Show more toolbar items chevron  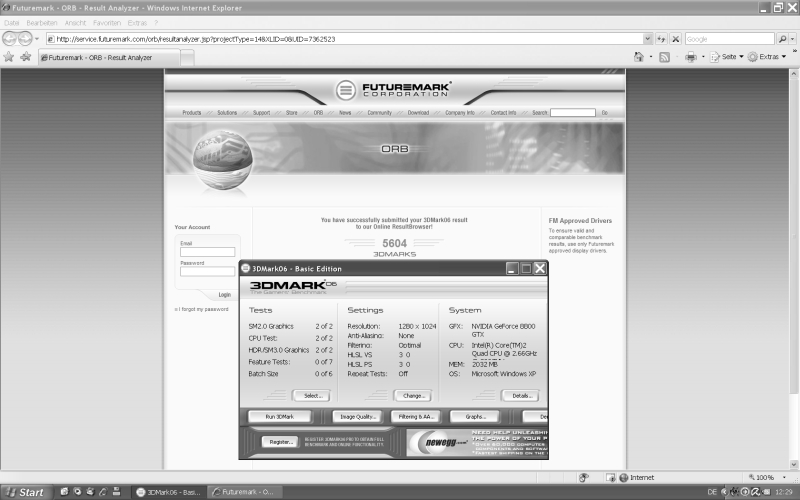(794, 52)
